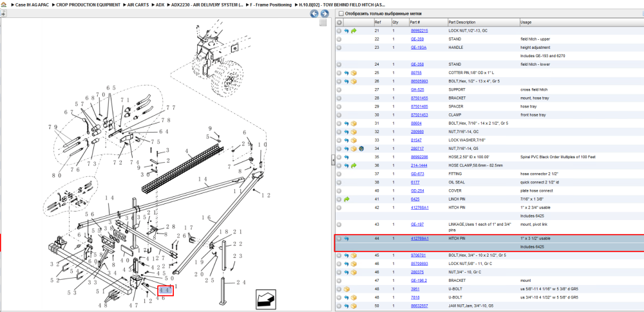Image resolution: width=644 pixels, height=312 pixels.
Task: Go to next diagram with right arrow
Action: (324, 14)
